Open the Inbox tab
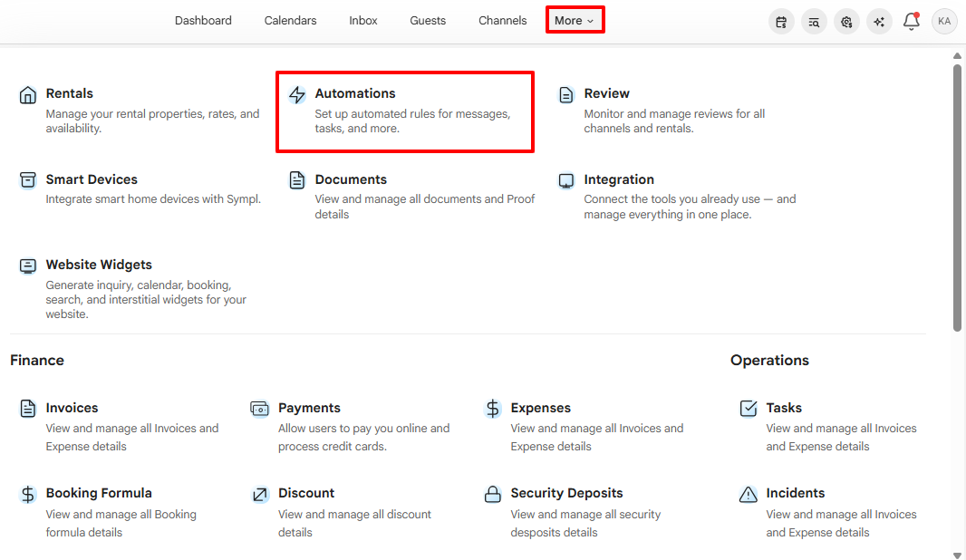 [x=362, y=20]
